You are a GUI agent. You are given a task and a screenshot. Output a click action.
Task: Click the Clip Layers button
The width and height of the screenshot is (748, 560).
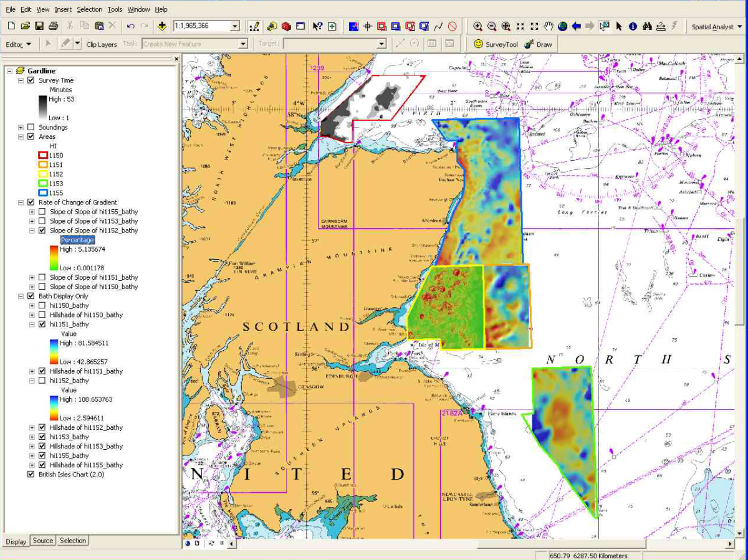(102, 44)
